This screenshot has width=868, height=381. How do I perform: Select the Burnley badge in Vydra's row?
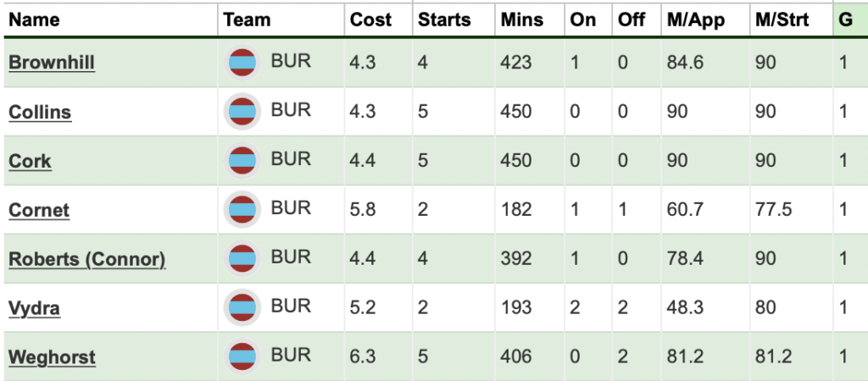242,306
